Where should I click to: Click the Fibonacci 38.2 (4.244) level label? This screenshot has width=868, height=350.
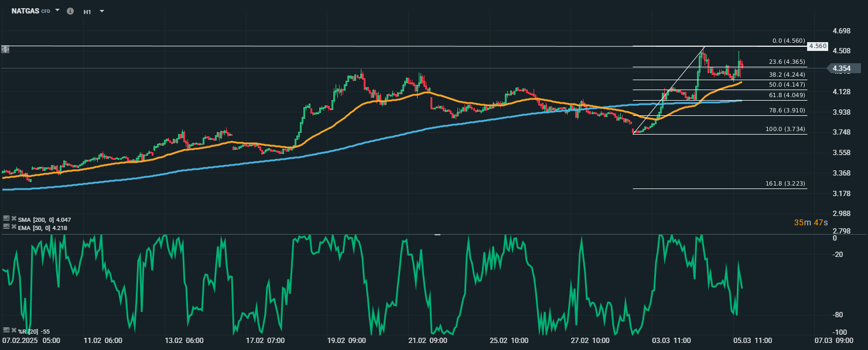pos(787,74)
